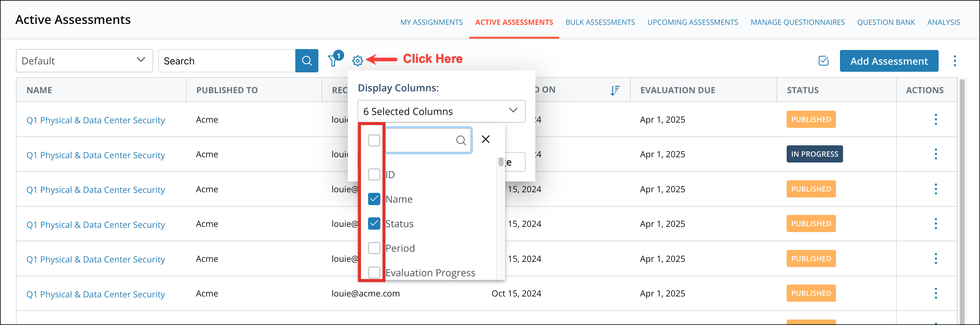Go to Manage Questionnaires tab
Image resolution: width=980 pixels, height=325 pixels.
(797, 22)
